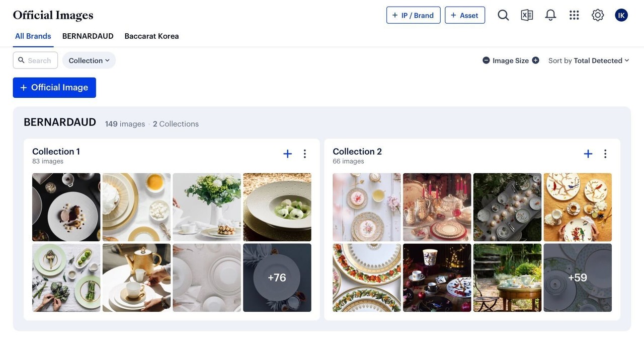The height and width of the screenshot is (338, 644).
Task: Add images to Collection 2 with plus icon
Action: coord(588,154)
